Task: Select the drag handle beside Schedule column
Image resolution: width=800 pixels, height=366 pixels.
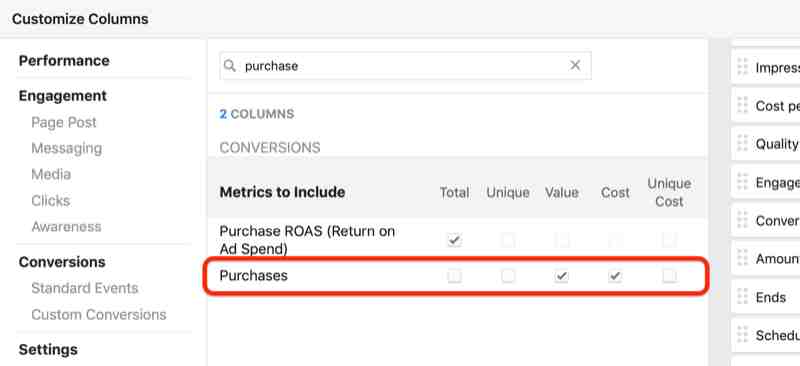Action: pos(742,335)
